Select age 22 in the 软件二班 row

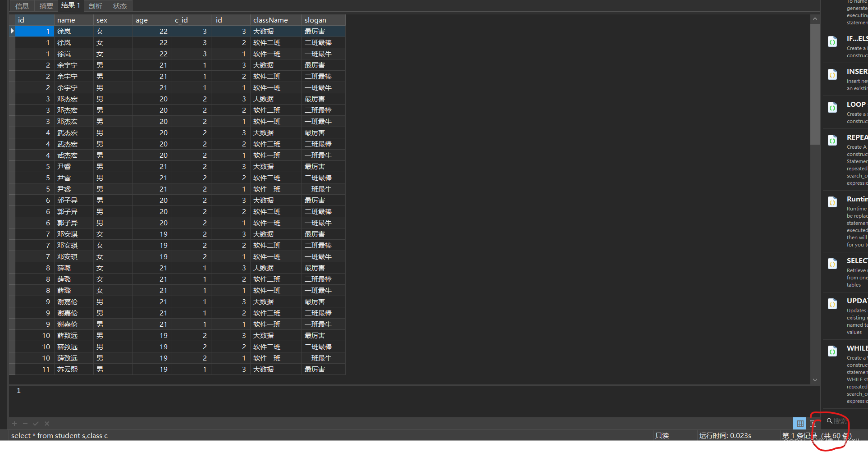152,42
